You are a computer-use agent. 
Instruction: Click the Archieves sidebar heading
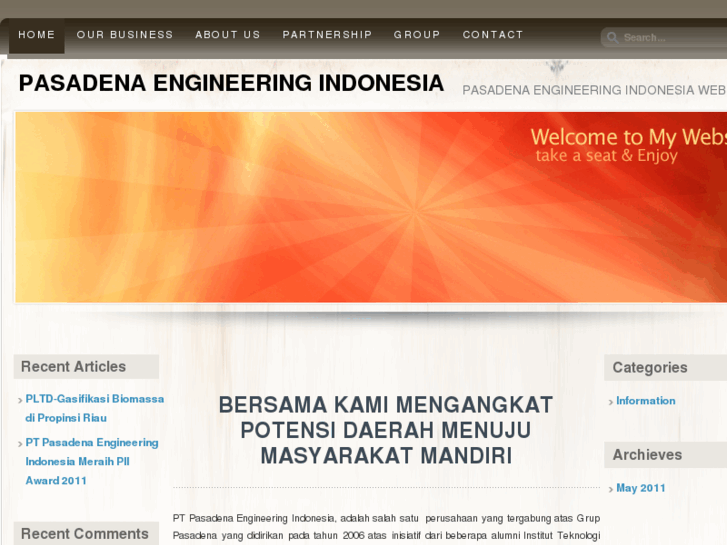click(647, 455)
